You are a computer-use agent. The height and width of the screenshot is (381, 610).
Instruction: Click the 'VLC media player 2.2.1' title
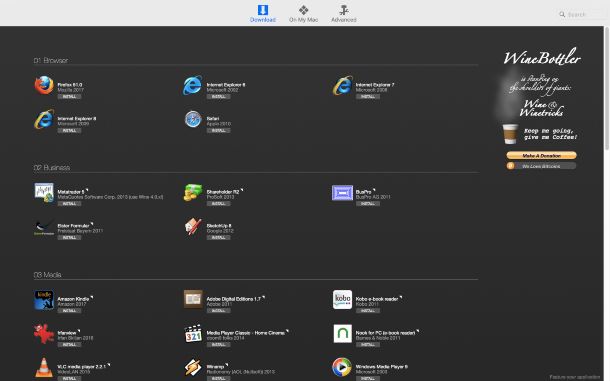(81, 367)
